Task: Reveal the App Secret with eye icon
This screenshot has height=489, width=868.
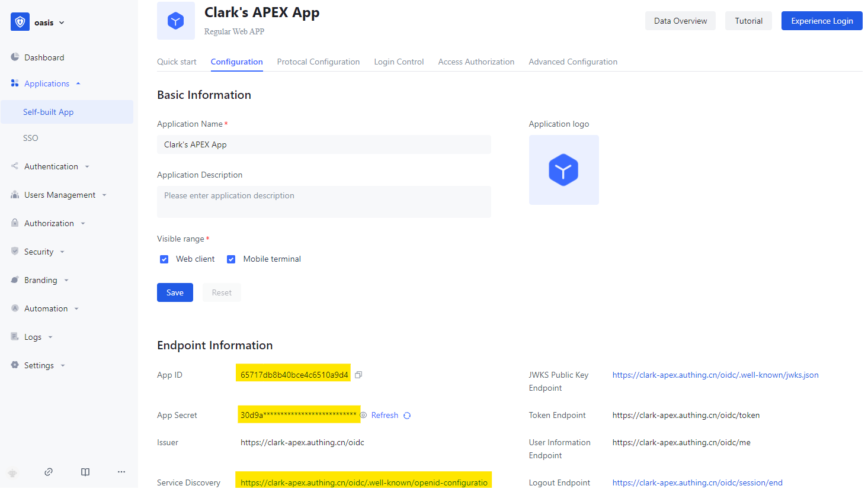Action: [x=364, y=416]
